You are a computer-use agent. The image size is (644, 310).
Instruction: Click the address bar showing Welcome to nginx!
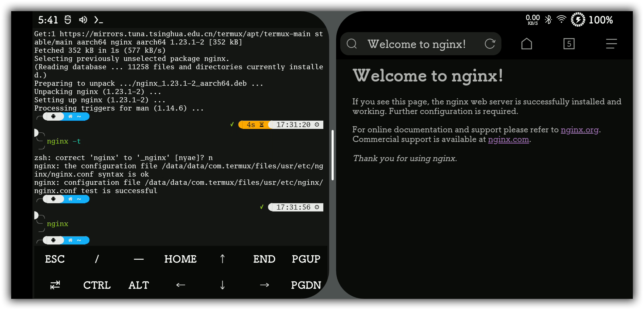click(417, 44)
